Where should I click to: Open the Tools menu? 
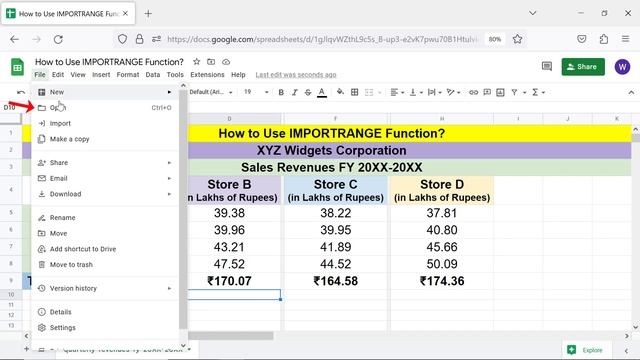pos(175,75)
